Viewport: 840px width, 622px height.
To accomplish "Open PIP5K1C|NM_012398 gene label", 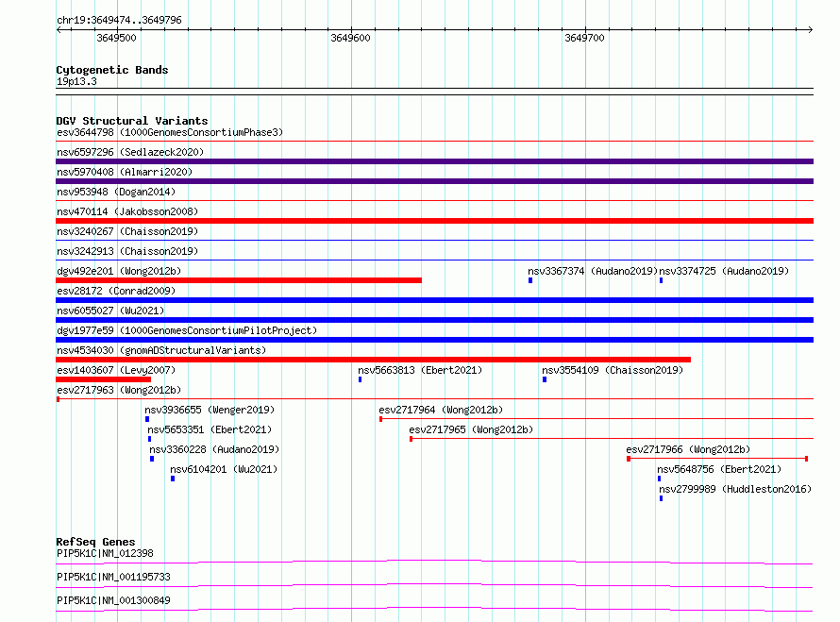I will pyautogui.click(x=105, y=553).
